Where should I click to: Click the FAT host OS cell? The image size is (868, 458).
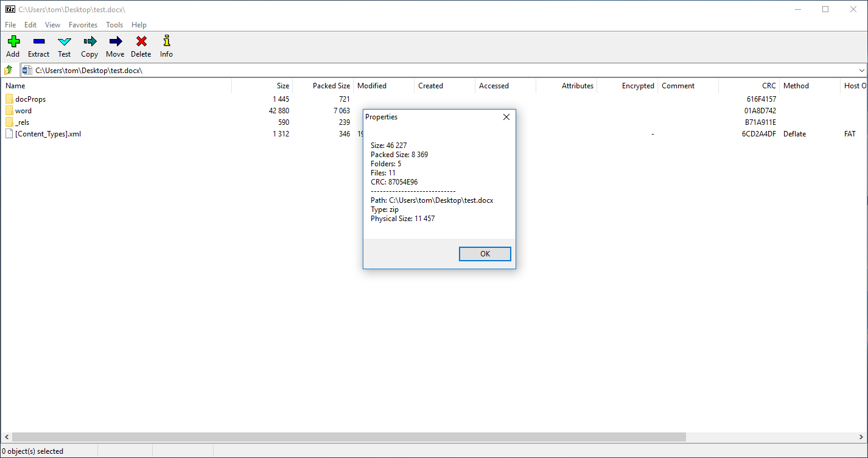pos(850,133)
